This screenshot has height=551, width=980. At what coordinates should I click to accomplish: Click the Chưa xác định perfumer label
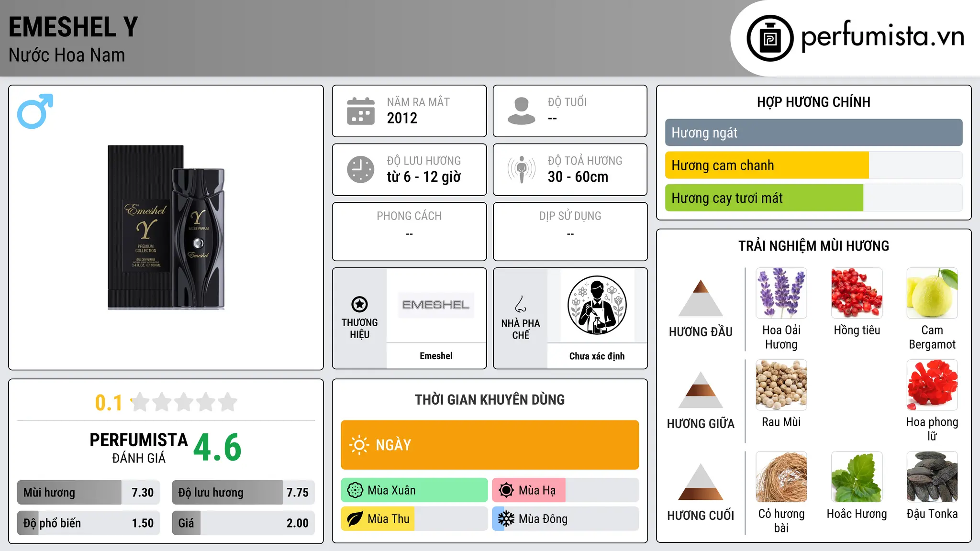pos(597,356)
